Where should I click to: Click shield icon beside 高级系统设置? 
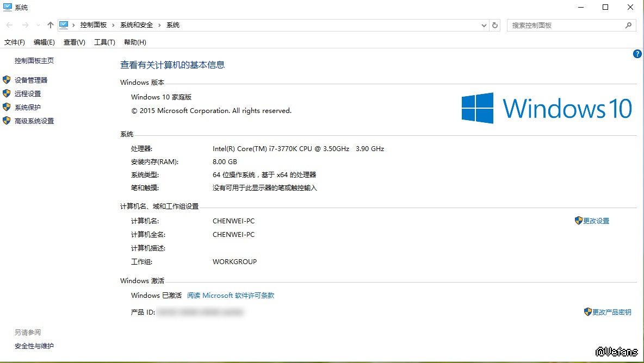(7, 120)
